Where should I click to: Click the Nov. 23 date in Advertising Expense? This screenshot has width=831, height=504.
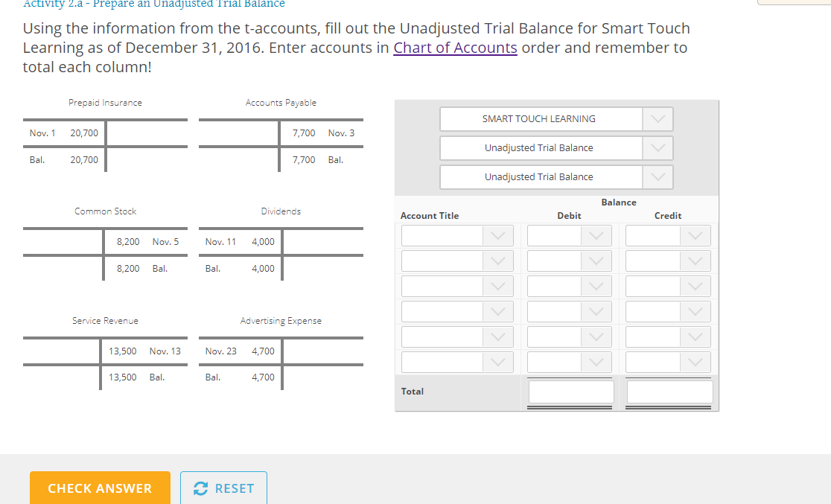[x=221, y=351]
